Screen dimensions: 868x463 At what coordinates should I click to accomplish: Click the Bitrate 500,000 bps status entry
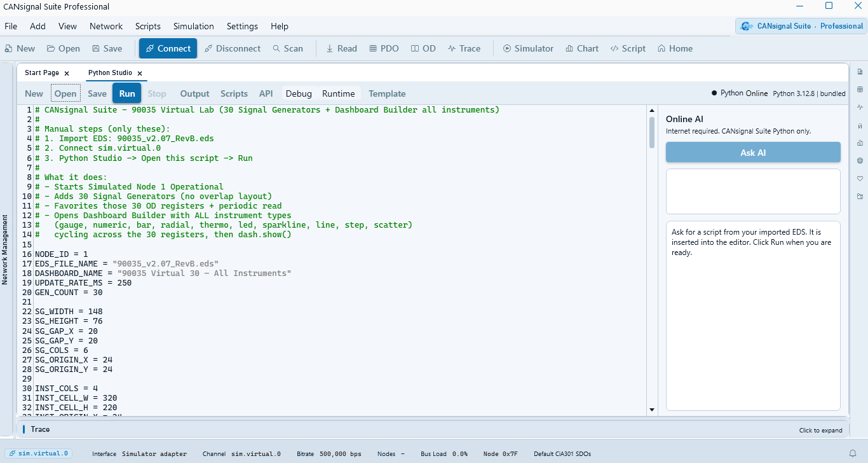point(329,454)
